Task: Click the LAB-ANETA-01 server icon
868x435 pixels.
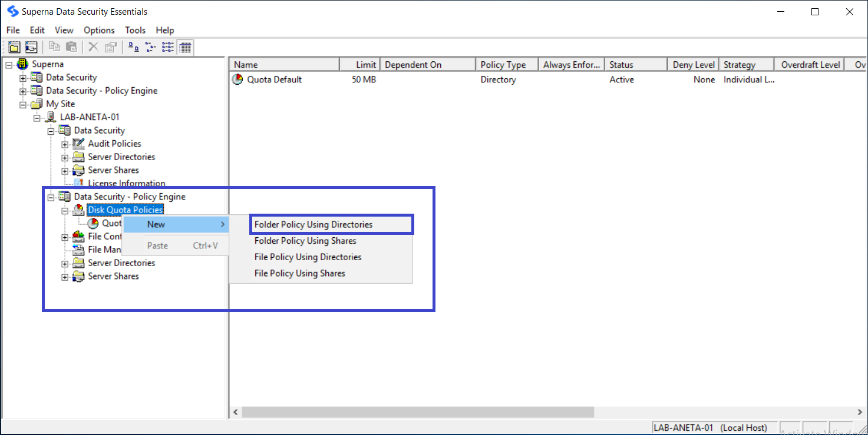Action: pyautogui.click(x=51, y=117)
